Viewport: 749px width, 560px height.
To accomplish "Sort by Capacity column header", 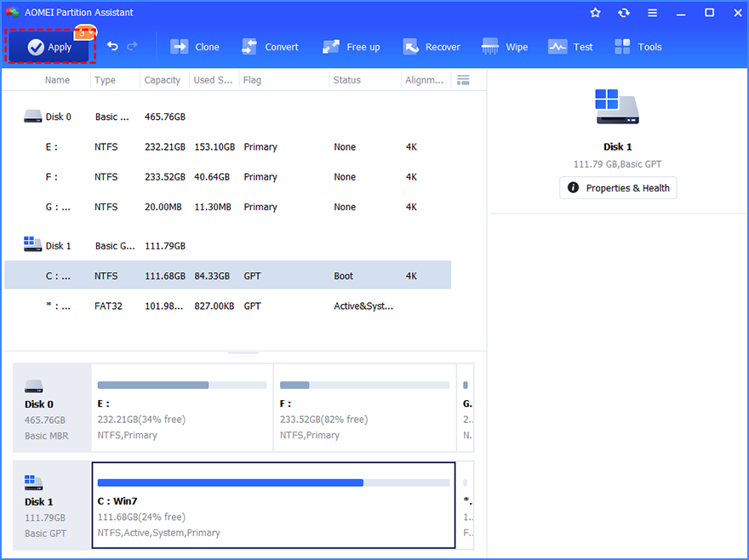I will [x=163, y=80].
